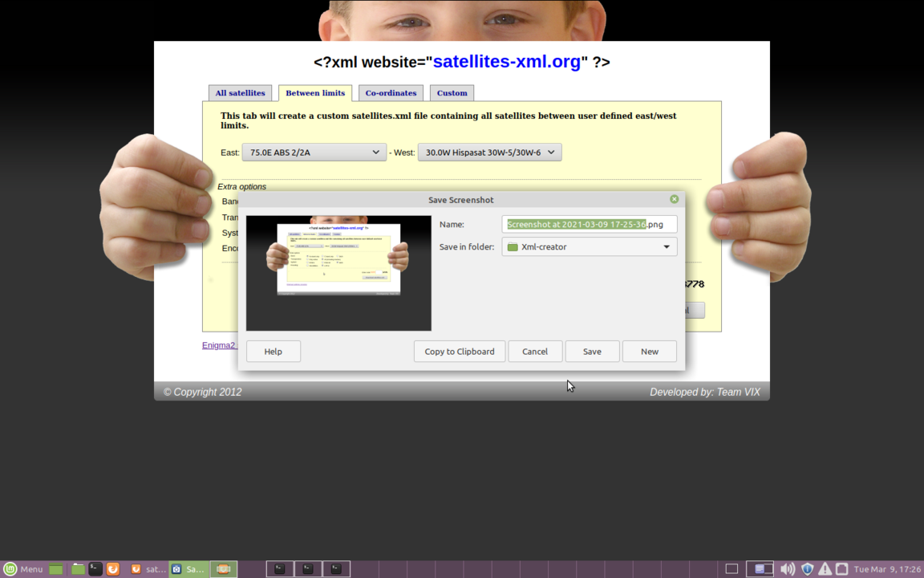Click the show desktop button in the tray

(731, 568)
